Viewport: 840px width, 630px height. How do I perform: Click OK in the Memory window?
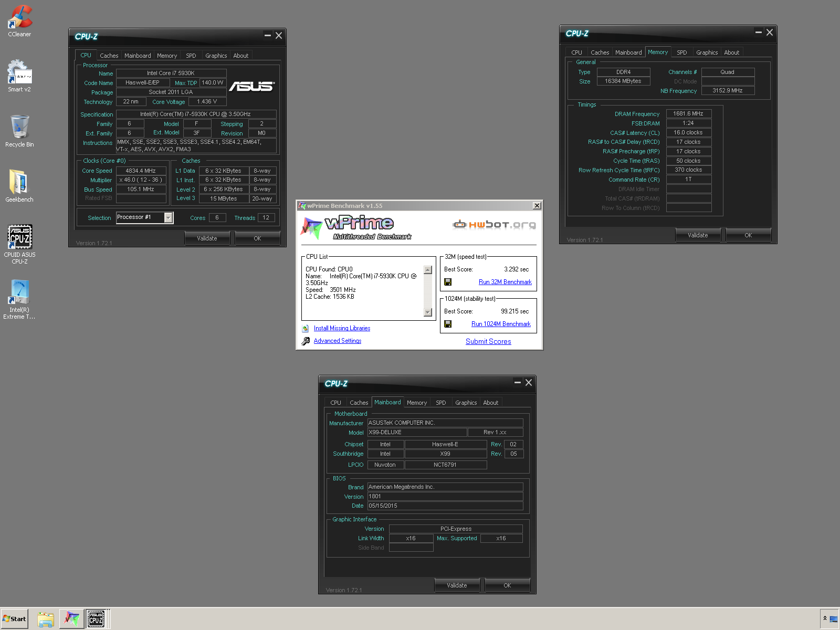click(x=748, y=235)
